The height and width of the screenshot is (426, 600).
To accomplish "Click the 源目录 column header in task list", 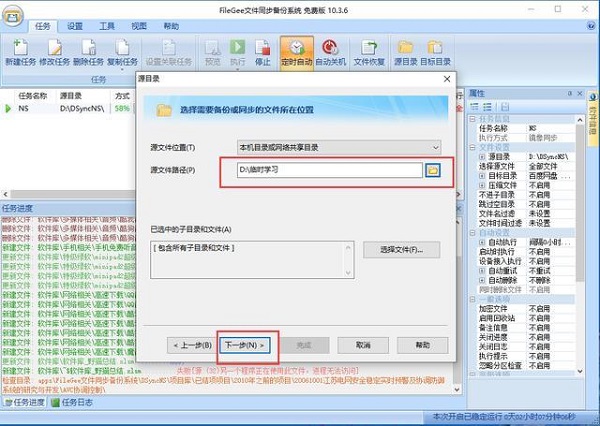I will (71, 96).
